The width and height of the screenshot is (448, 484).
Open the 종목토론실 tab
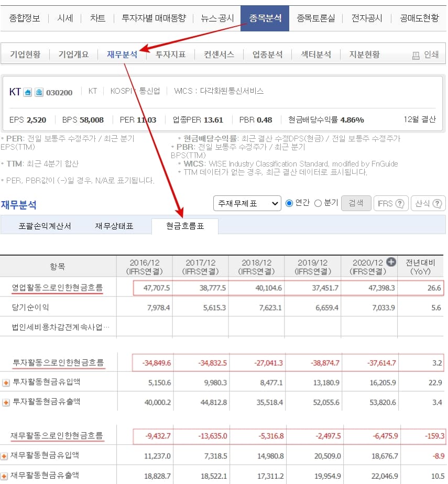click(x=316, y=18)
